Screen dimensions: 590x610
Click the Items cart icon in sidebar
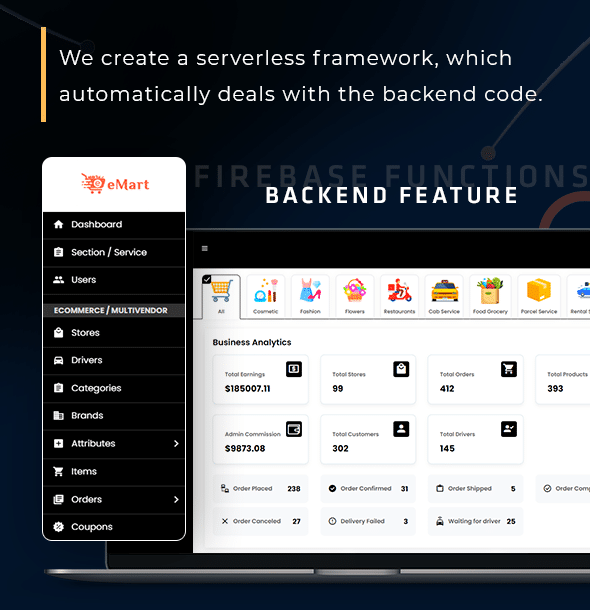tap(58, 472)
